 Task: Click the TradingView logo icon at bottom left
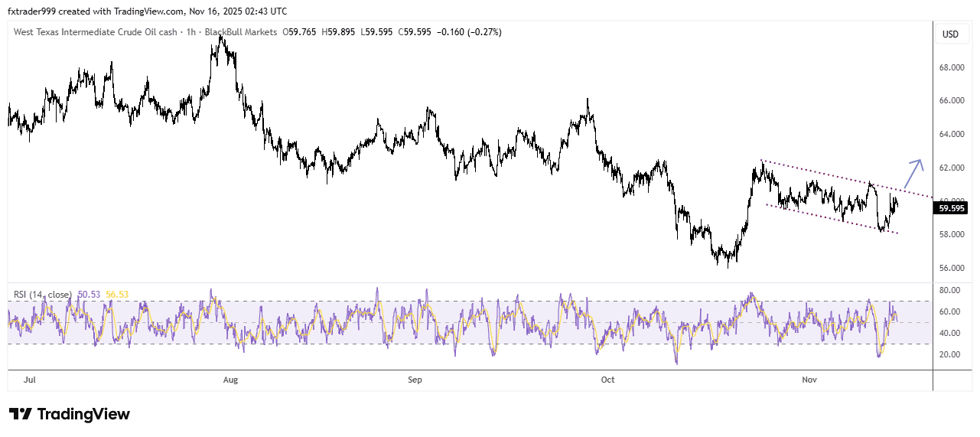[x=21, y=414]
